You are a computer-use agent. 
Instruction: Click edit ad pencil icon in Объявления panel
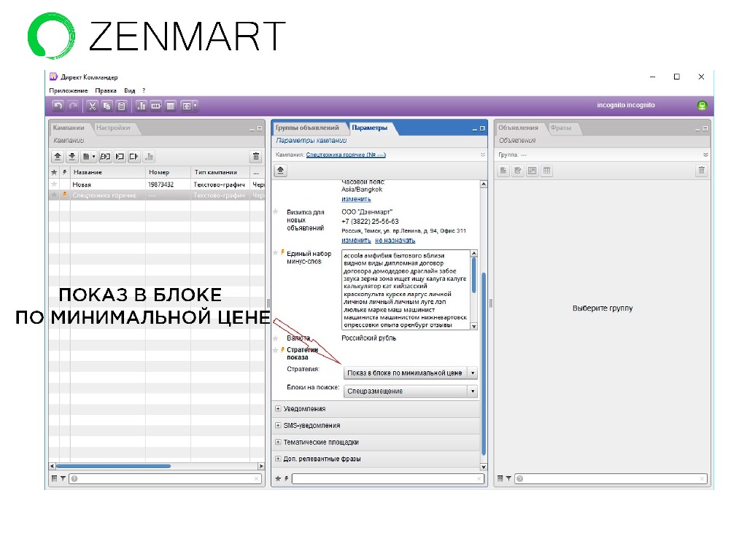click(518, 171)
